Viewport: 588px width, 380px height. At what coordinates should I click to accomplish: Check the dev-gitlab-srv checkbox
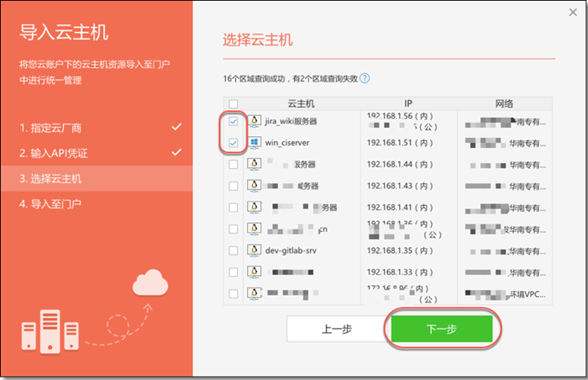tap(234, 251)
